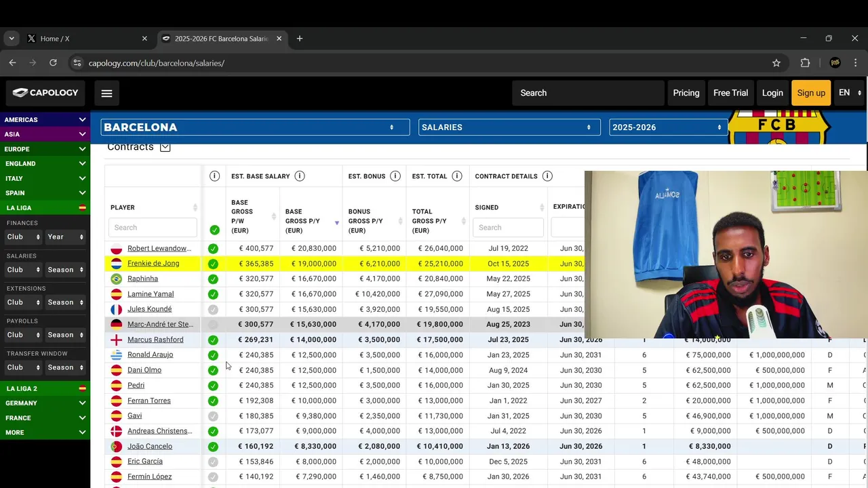Sort the Player column
This screenshot has height=488, width=868.
click(x=195, y=207)
